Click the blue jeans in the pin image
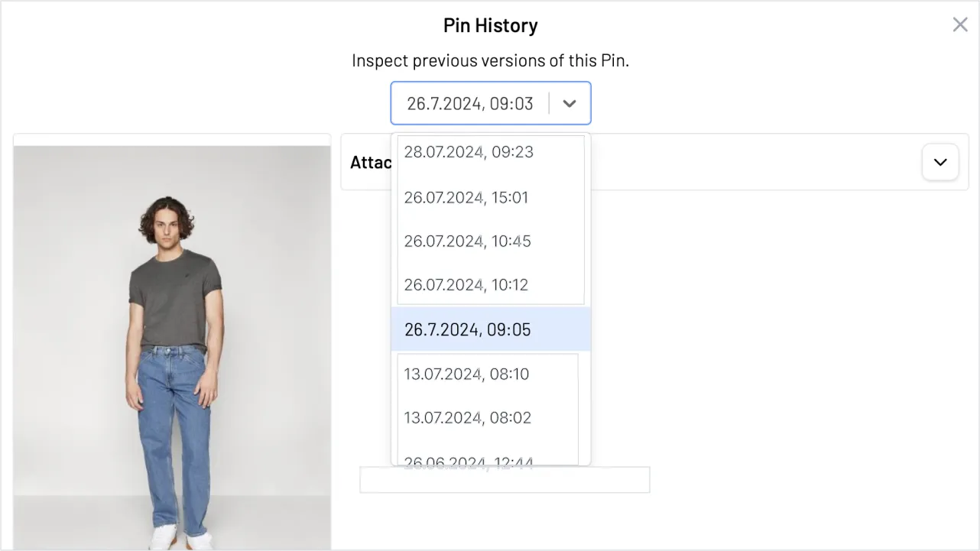Image resolution: width=980 pixels, height=551 pixels. pos(174,437)
